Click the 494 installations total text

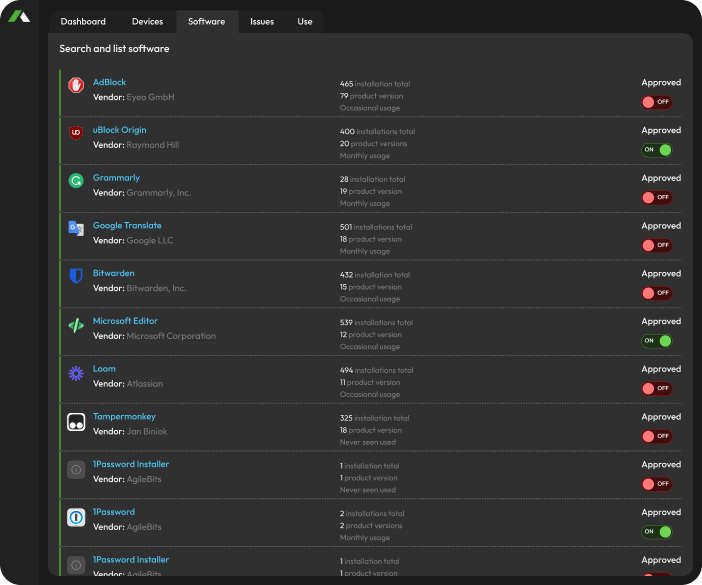(377, 370)
